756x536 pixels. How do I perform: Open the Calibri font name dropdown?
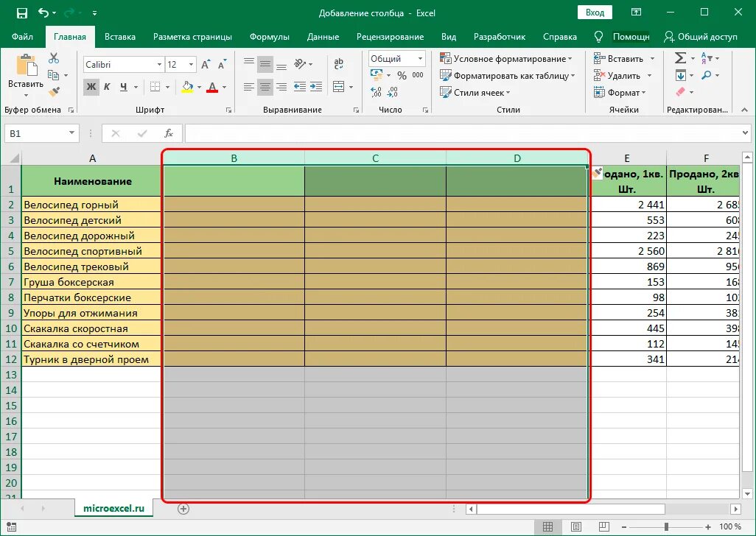[159, 65]
